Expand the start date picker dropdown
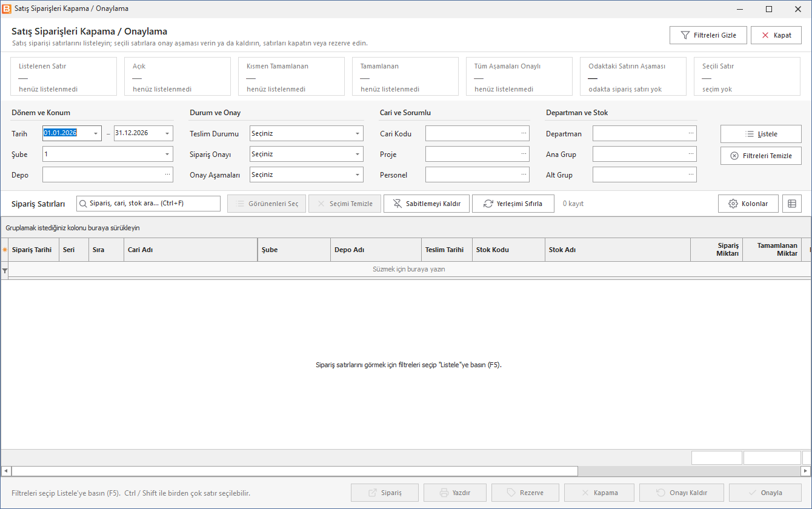Image resolution: width=812 pixels, height=509 pixels. [x=96, y=133]
